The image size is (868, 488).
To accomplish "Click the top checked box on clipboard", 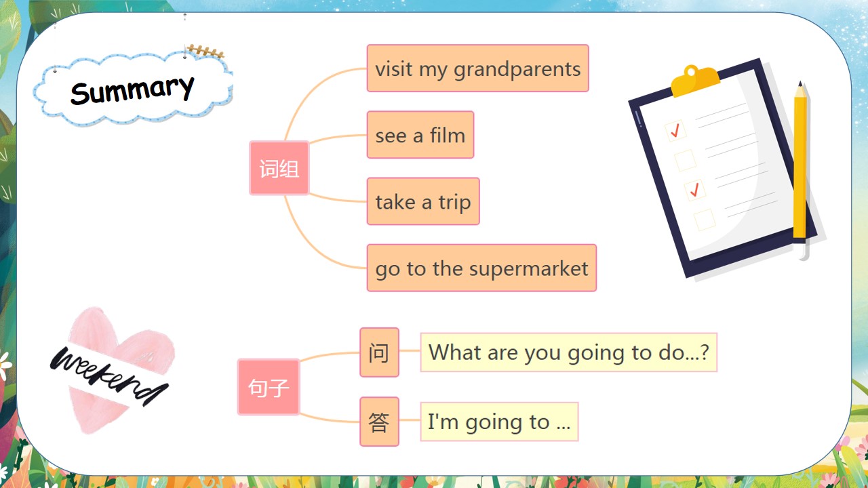I will click(x=675, y=131).
